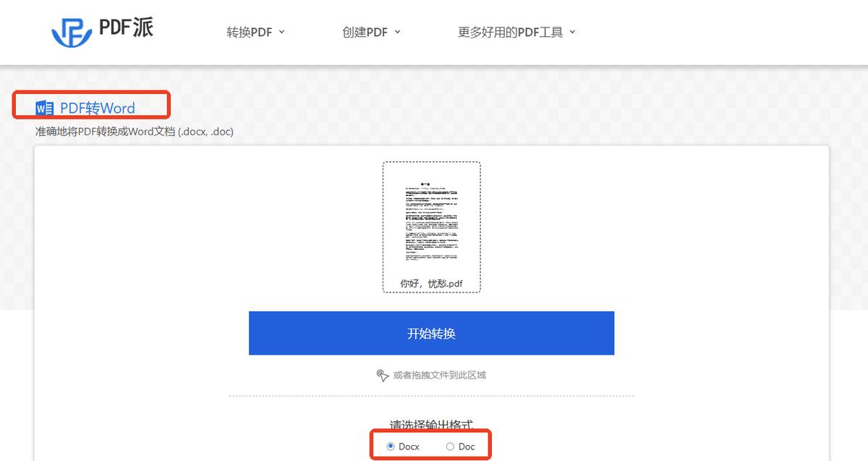The height and width of the screenshot is (461, 868).
Task: Expand the chevron beside 更多好用的PDF工具
Action: point(572,32)
